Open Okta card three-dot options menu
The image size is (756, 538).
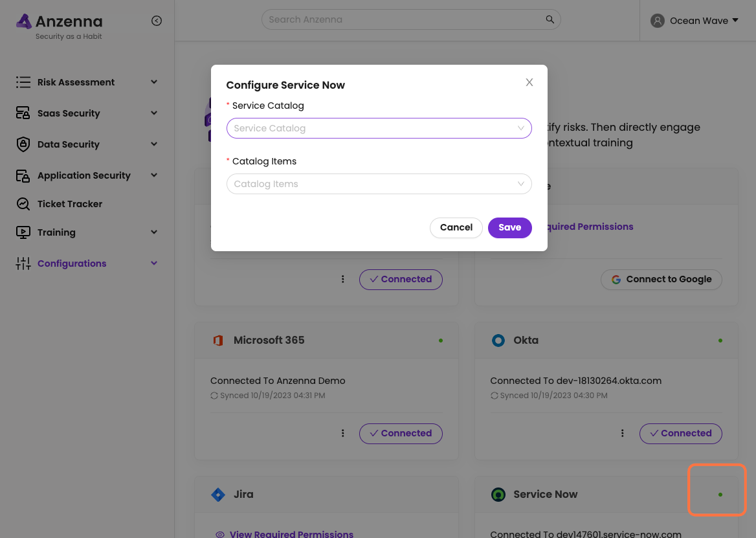(x=623, y=434)
